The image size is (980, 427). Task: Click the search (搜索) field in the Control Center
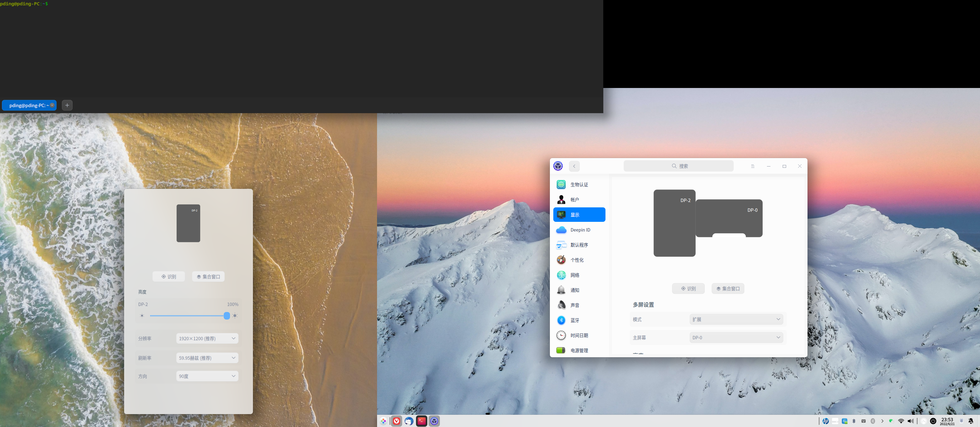tap(678, 166)
